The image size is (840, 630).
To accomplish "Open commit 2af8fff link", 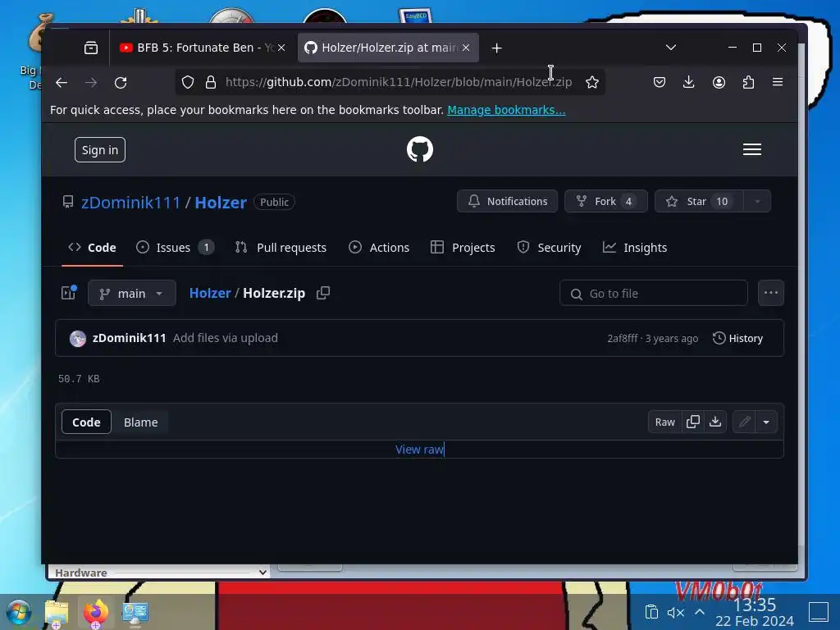I will 623,339.
